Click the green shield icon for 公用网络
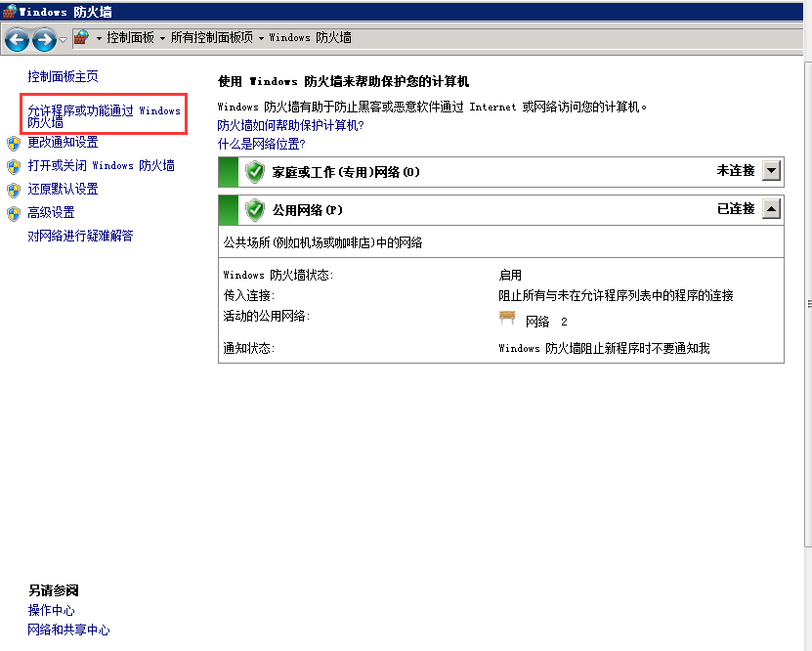 [255, 209]
